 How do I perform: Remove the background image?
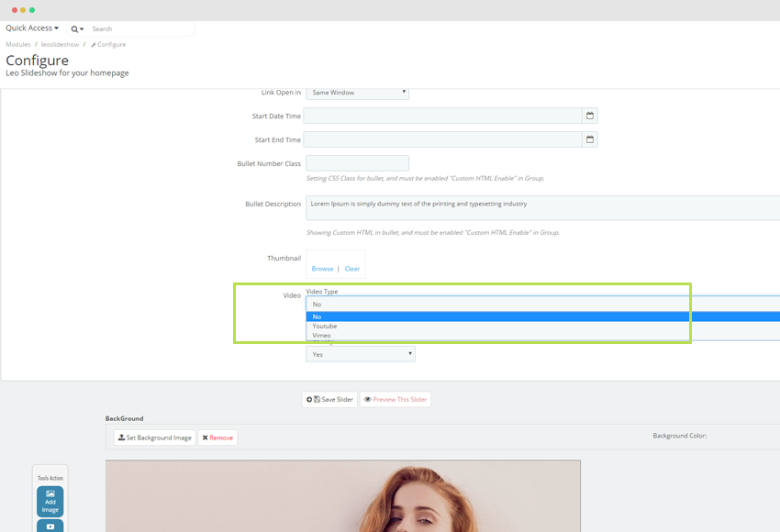[217, 438]
